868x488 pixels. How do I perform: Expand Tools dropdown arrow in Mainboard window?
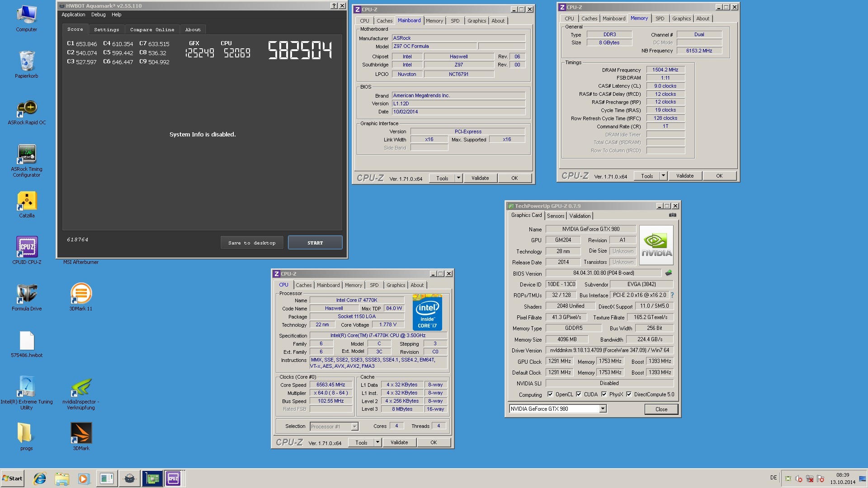[458, 178]
